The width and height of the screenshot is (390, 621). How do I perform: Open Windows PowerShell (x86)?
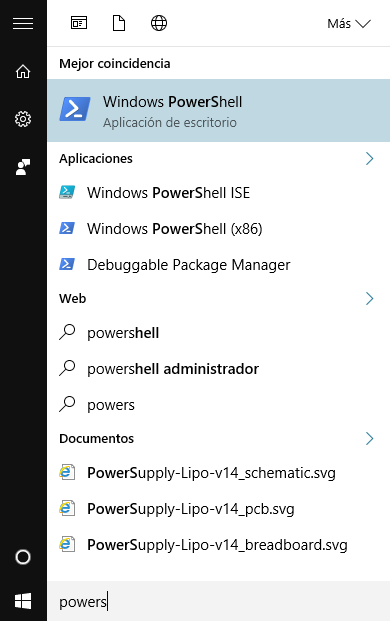pos(219,229)
